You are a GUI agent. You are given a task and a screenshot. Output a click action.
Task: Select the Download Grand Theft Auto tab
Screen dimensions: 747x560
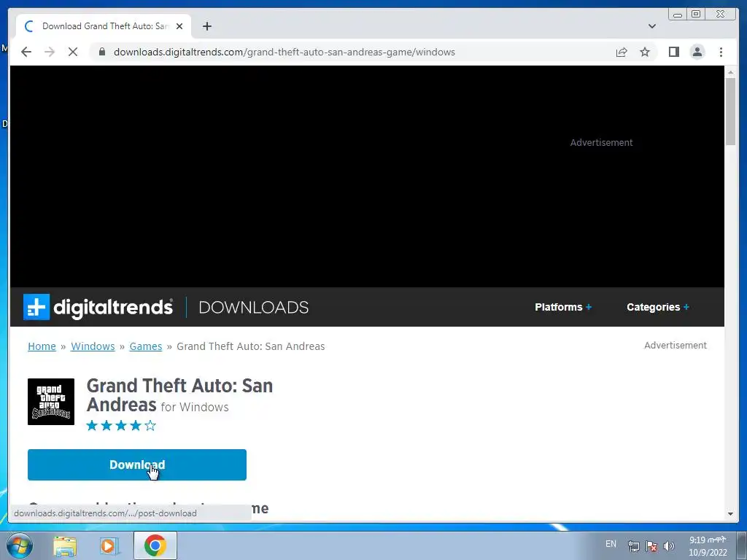tap(104, 26)
